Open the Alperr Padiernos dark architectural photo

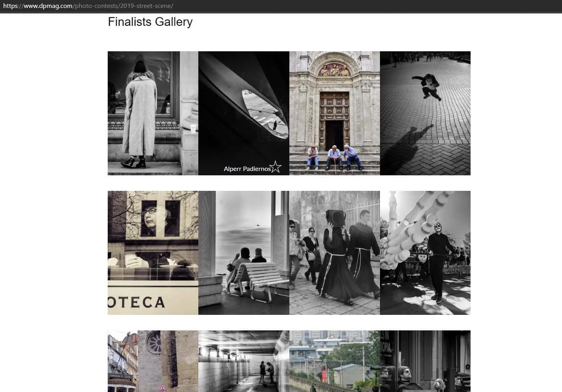pyautogui.click(x=244, y=113)
